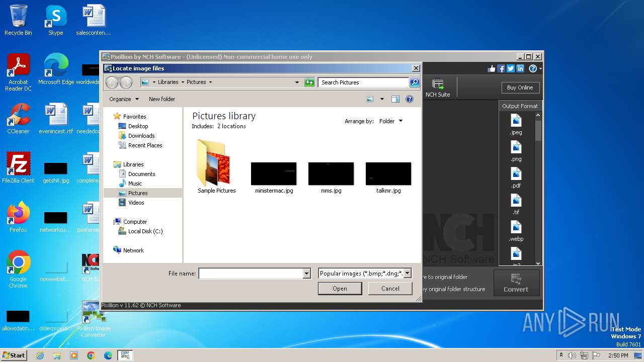Click the 2 locations link
Viewport: 644px width, 362px height.
click(x=231, y=126)
